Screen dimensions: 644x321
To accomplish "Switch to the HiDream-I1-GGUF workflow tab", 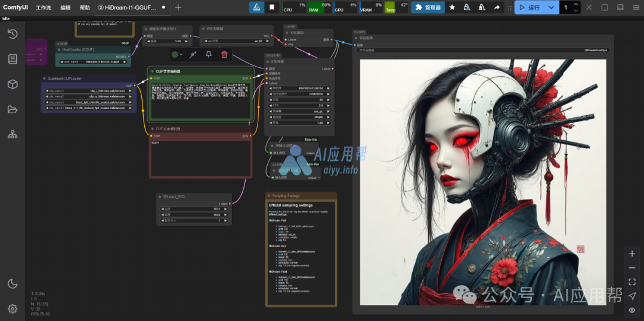I will [132, 7].
